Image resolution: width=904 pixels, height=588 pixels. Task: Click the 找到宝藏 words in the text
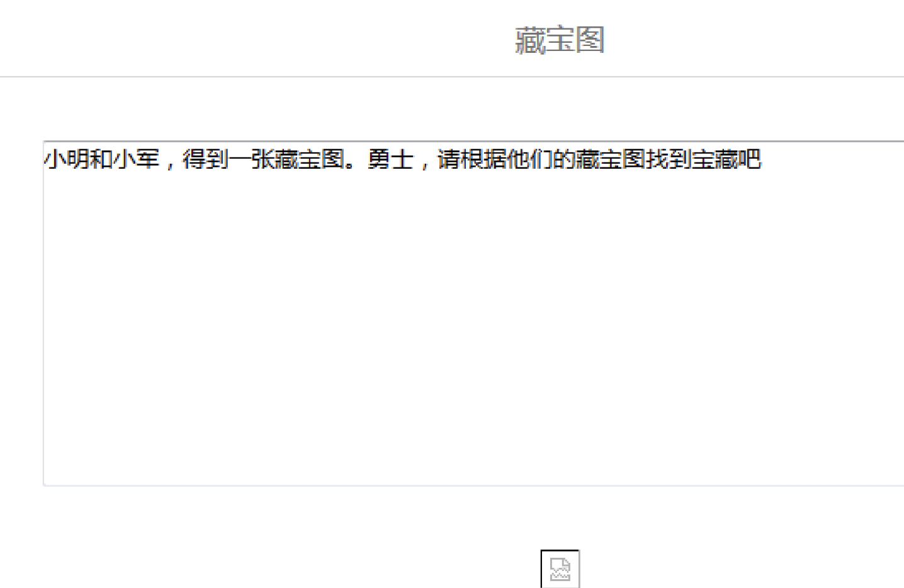(x=692, y=159)
